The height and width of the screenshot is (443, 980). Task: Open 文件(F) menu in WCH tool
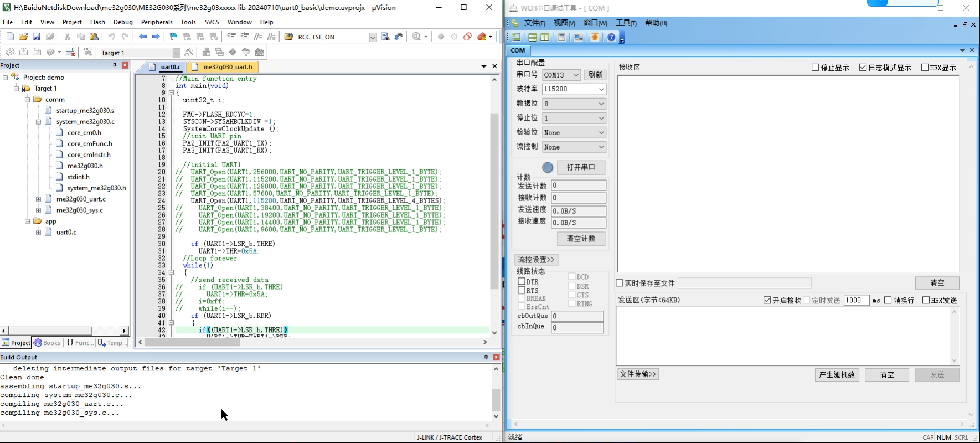(535, 23)
